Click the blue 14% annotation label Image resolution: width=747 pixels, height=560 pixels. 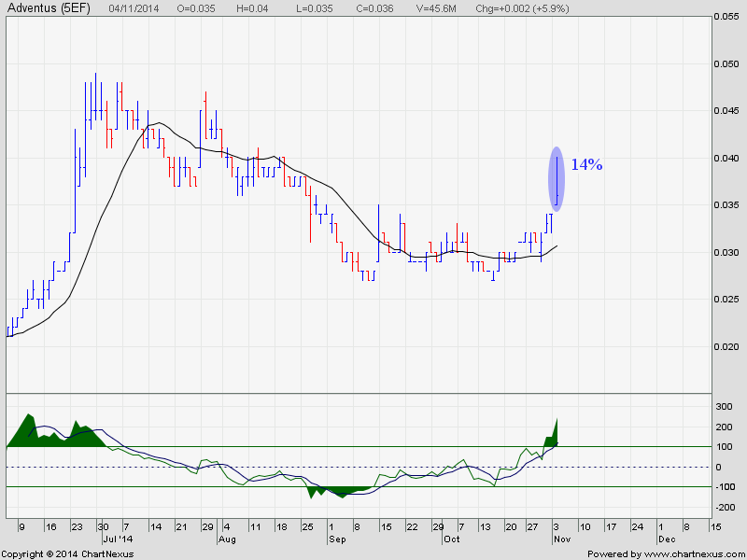click(x=586, y=165)
